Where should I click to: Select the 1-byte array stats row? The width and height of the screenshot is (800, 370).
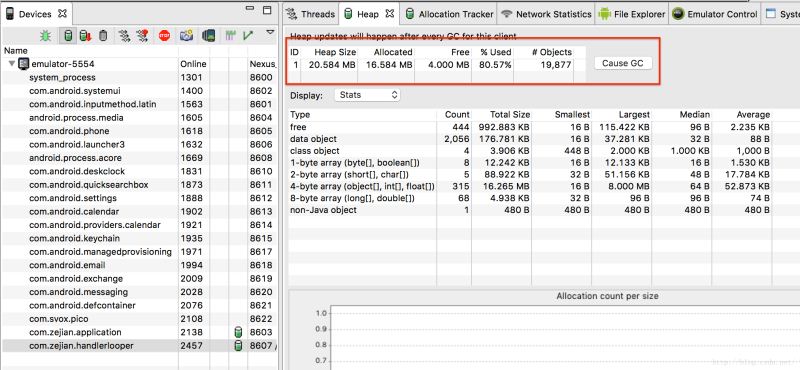pyautogui.click(x=544, y=162)
